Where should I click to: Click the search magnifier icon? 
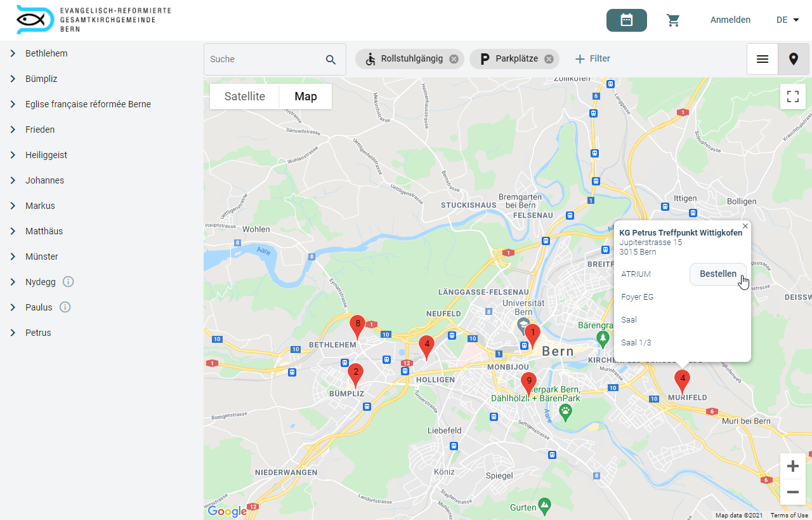pos(331,59)
